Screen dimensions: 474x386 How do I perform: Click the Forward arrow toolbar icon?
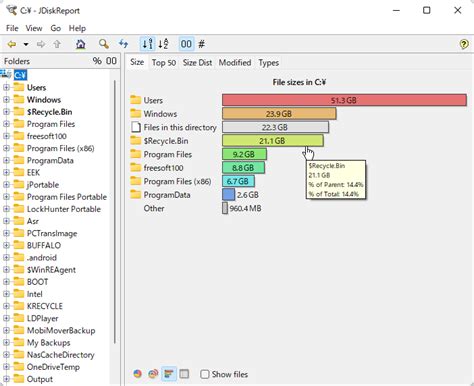tap(41, 44)
